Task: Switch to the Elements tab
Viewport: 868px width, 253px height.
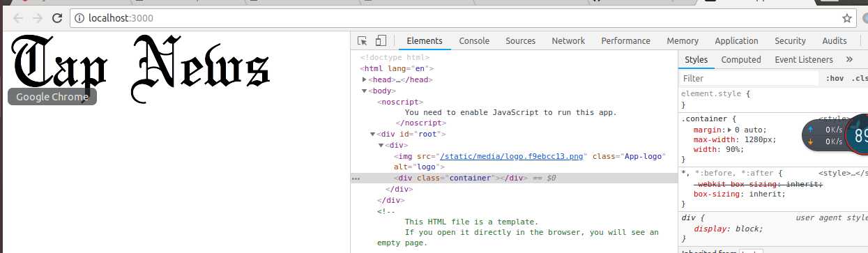Action: pyautogui.click(x=425, y=41)
